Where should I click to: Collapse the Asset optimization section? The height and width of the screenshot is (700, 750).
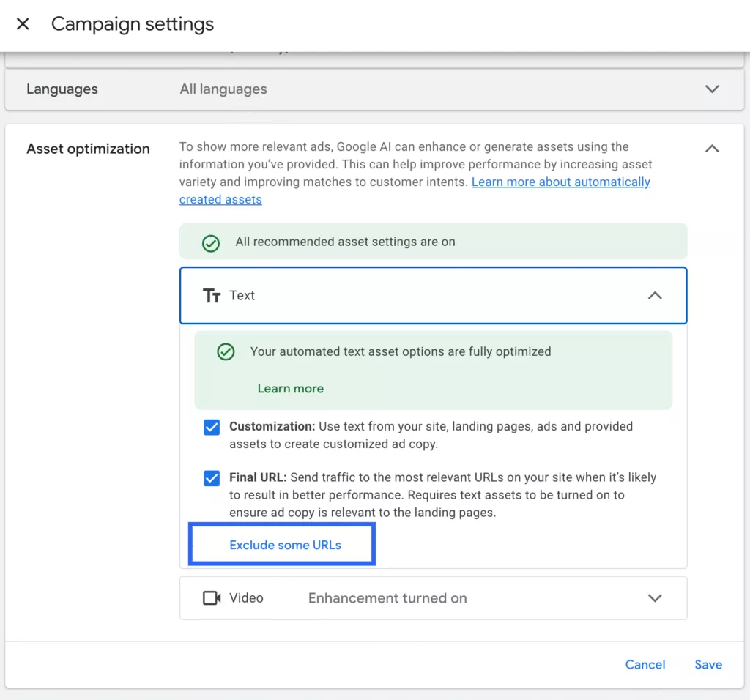click(x=712, y=149)
